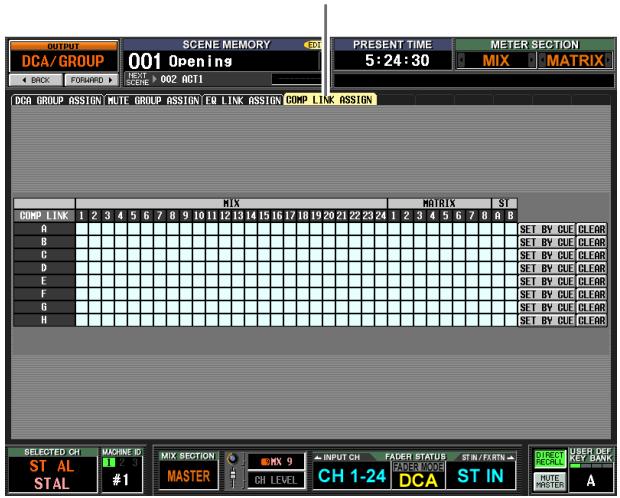Click the FORWARD button

pos(91,80)
